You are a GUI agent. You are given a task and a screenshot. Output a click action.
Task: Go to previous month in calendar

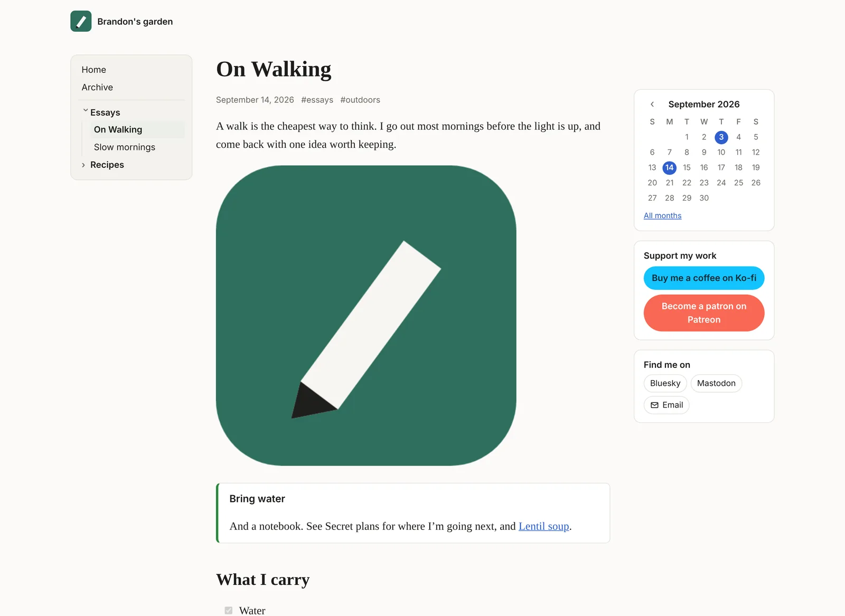click(652, 105)
